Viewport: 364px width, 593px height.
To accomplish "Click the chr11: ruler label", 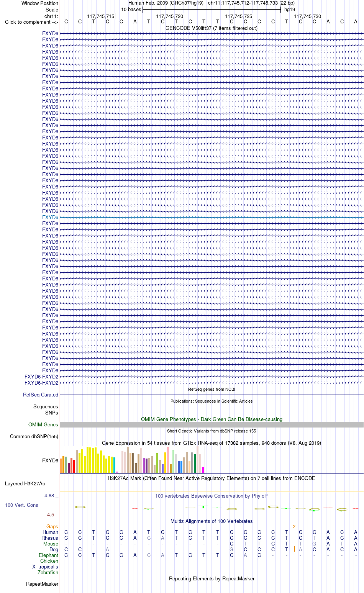I will pos(51,16).
